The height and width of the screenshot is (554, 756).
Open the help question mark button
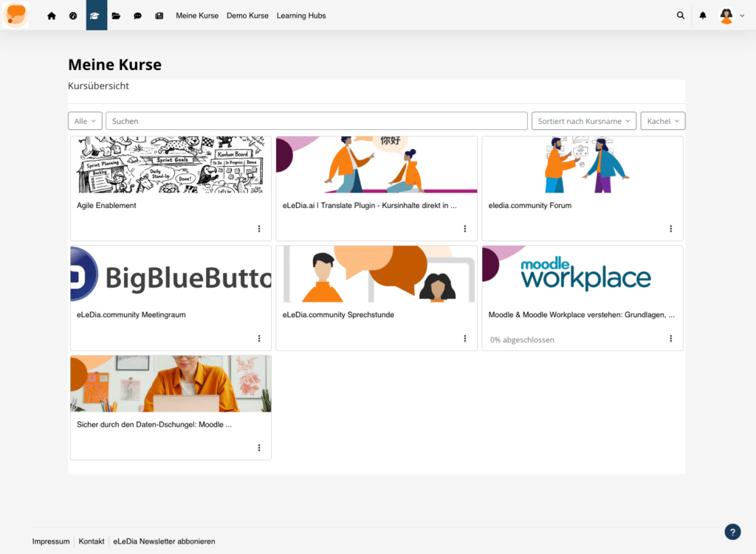732,532
